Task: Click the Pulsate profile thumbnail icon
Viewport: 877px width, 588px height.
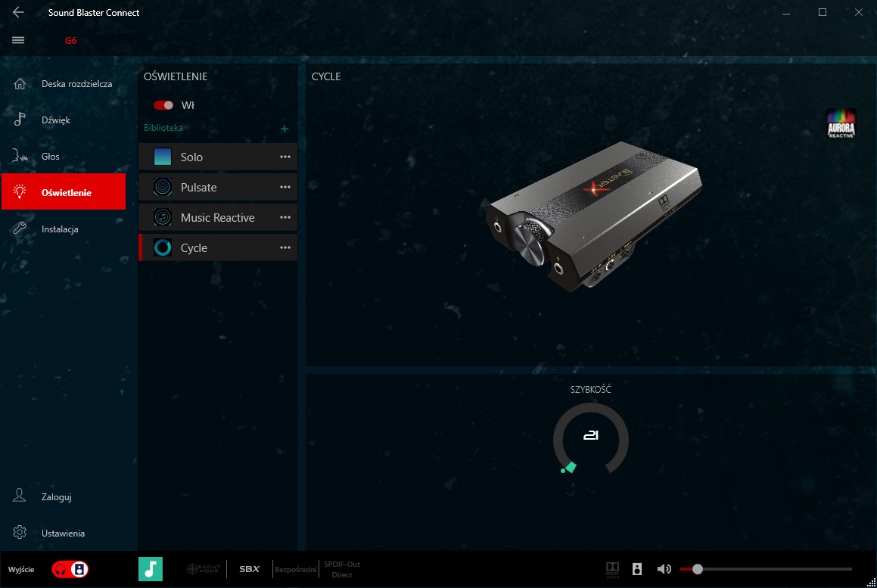Action: click(x=163, y=187)
